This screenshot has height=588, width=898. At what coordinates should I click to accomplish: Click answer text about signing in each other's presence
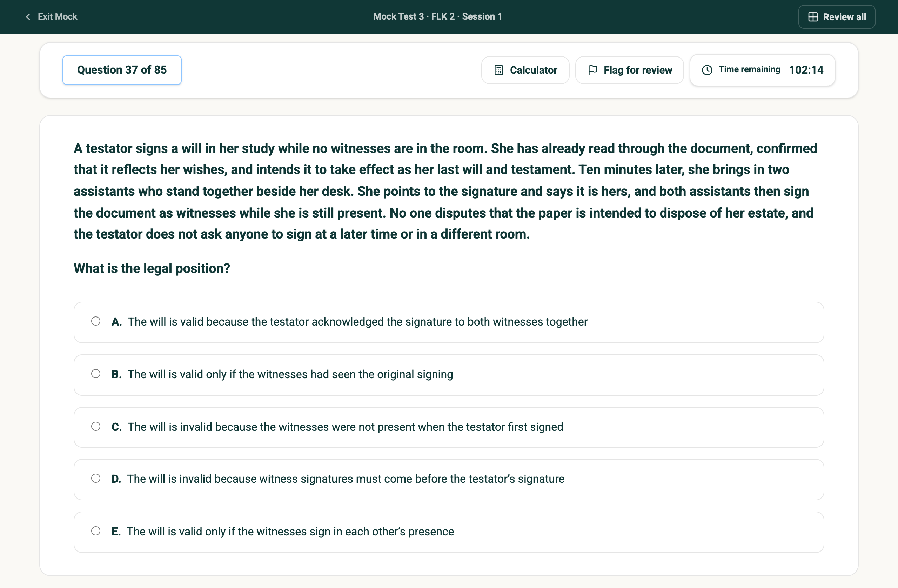coord(290,532)
